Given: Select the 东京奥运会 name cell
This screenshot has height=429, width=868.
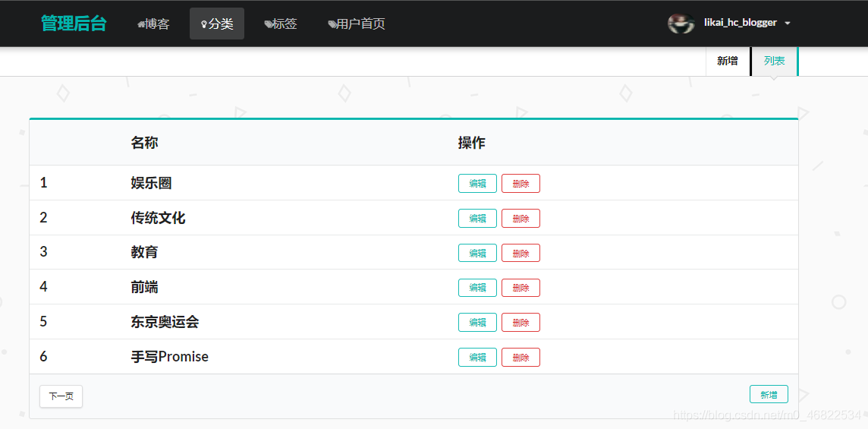Looking at the screenshot, I should pos(165,322).
